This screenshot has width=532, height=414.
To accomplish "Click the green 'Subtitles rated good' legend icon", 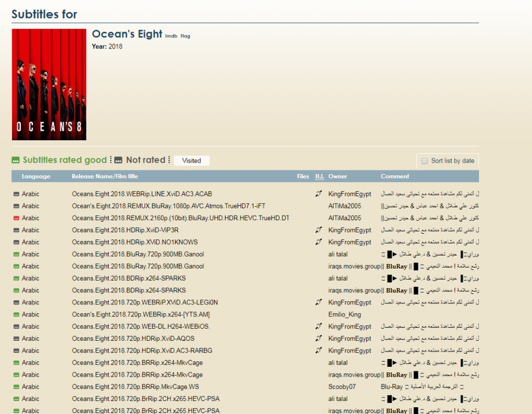I will 16,161.
